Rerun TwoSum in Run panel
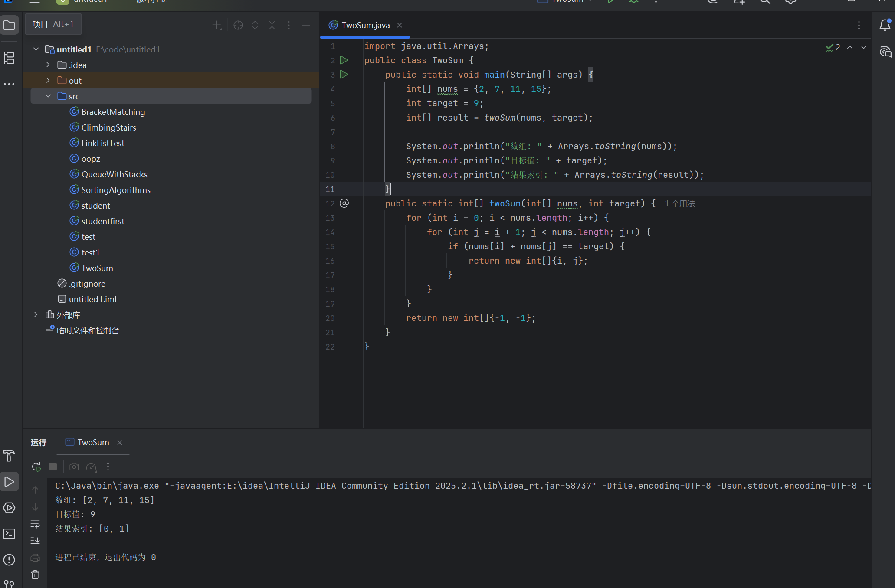The image size is (895, 588). tap(36, 467)
